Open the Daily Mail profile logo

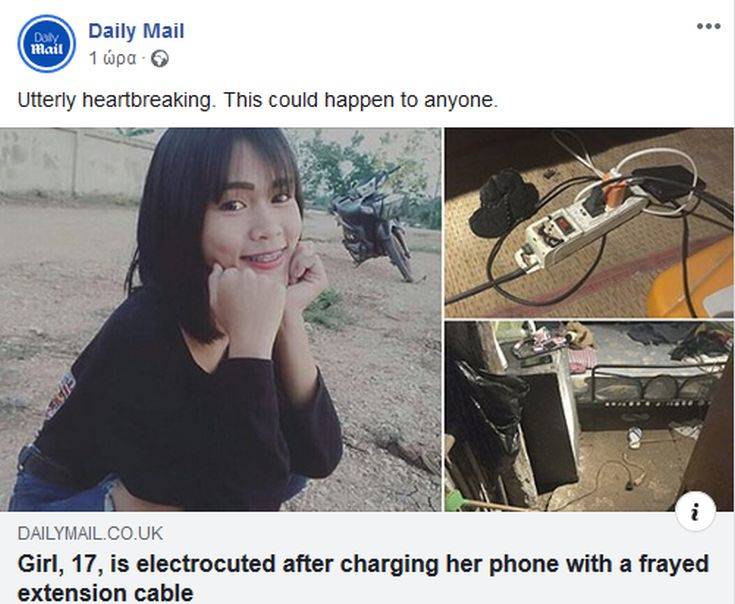point(46,44)
